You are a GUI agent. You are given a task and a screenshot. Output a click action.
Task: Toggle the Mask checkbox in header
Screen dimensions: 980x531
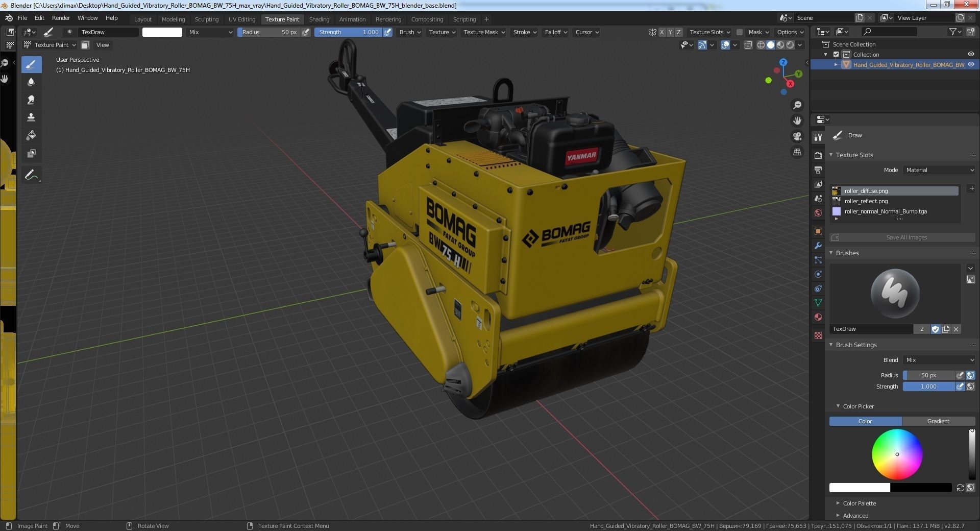tap(739, 32)
